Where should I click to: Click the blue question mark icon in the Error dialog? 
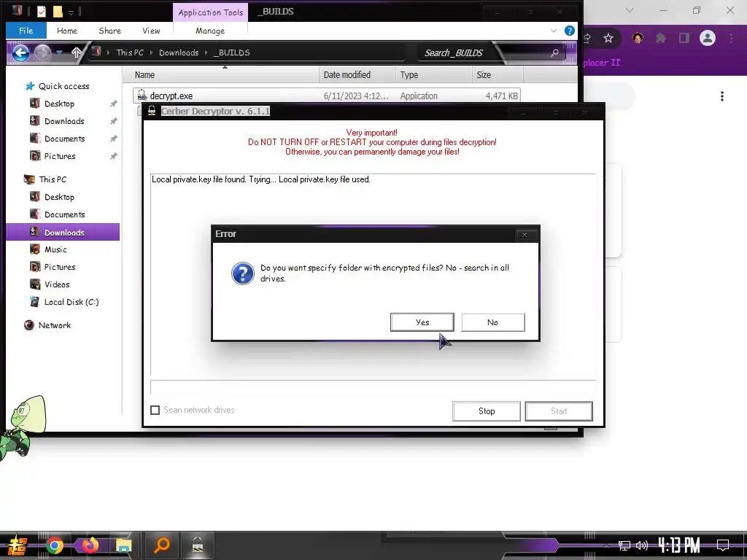[x=243, y=273]
